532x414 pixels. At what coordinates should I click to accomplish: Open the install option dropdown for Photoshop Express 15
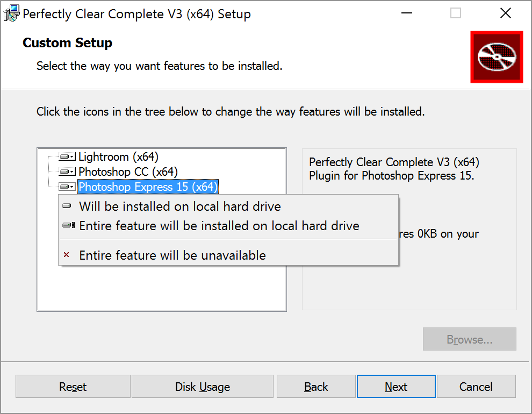(x=71, y=187)
